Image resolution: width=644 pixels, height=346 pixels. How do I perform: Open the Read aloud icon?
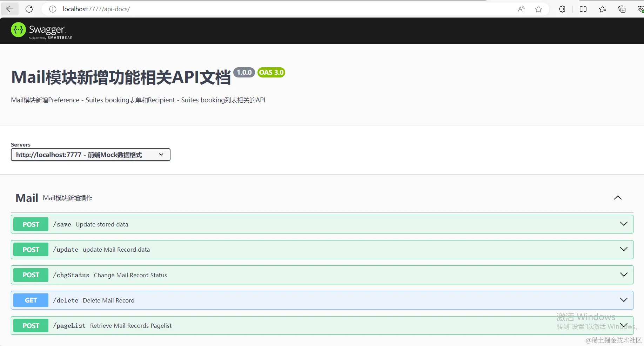point(521,9)
